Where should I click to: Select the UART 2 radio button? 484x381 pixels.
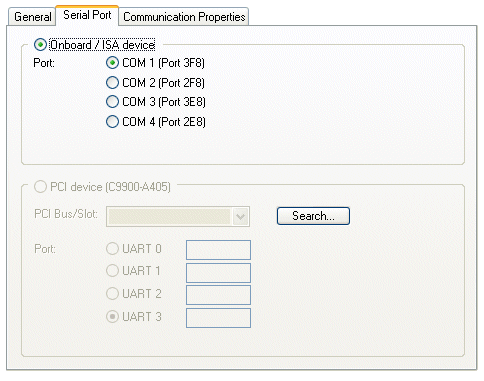pos(112,294)
